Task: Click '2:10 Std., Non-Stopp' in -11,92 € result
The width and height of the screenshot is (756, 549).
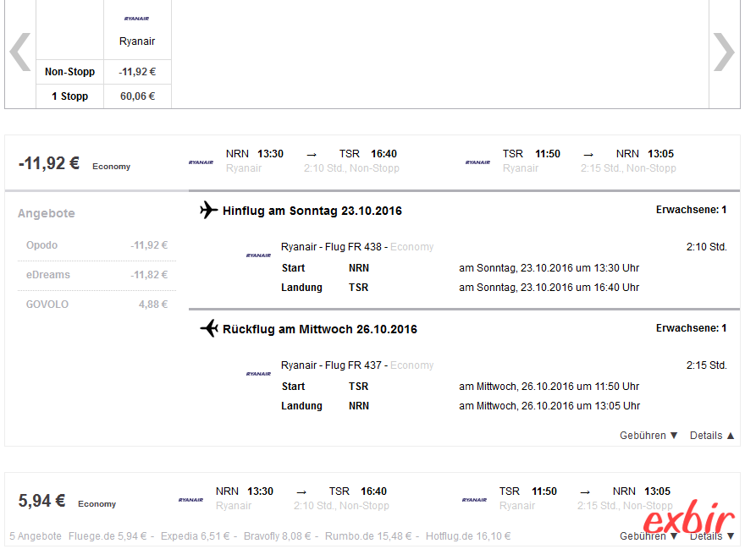Action: (x=351, y=168)
